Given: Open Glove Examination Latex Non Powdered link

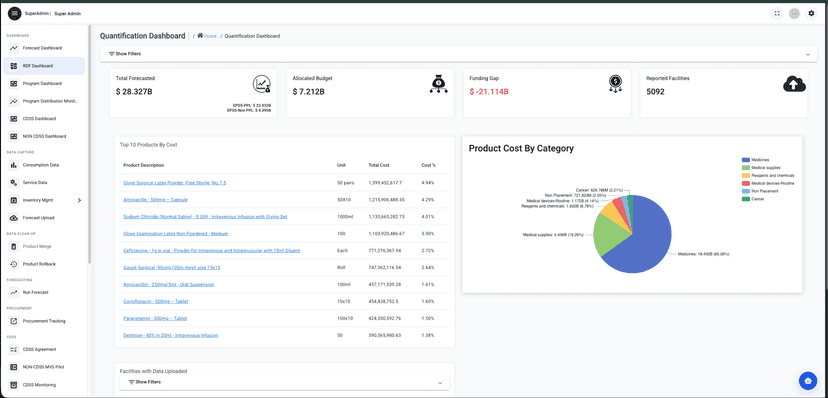Looking at the screenshot, I should click(x=176, y=233).
